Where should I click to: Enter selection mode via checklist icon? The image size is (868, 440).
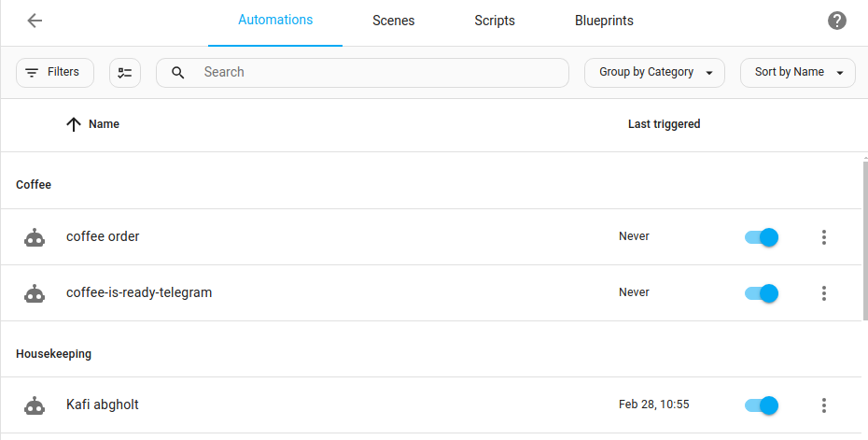click(125, 73)
